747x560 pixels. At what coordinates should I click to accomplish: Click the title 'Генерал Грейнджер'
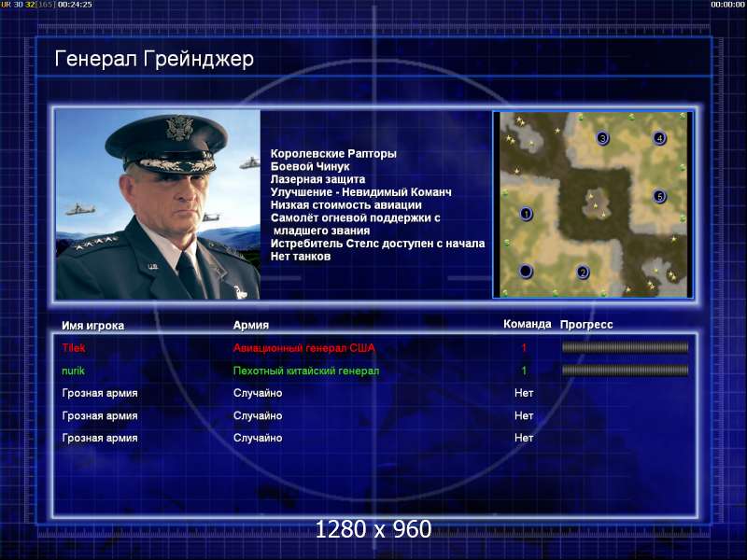click(x=154, y=60)
